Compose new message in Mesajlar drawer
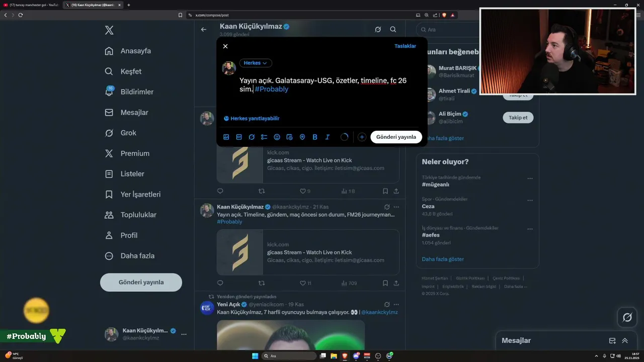This screenshot has height=362, width=644. click(612, 340)
